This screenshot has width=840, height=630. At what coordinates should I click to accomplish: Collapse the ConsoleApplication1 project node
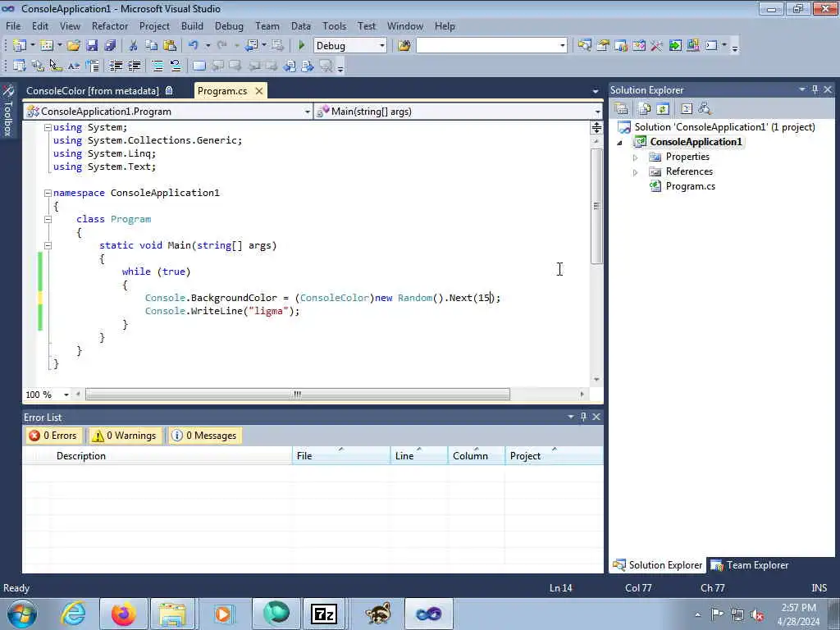click(x=620, y=143)
